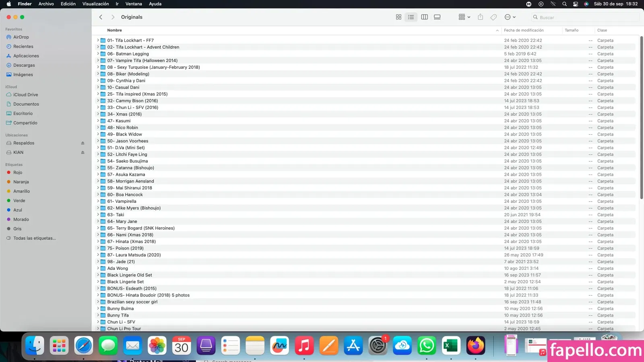Show all tags via Todas las etiquetas

pos(34,238)
